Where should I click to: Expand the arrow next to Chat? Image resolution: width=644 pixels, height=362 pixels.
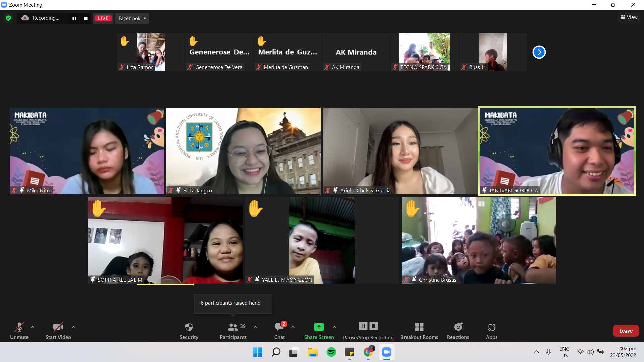[x=293, y=327]
